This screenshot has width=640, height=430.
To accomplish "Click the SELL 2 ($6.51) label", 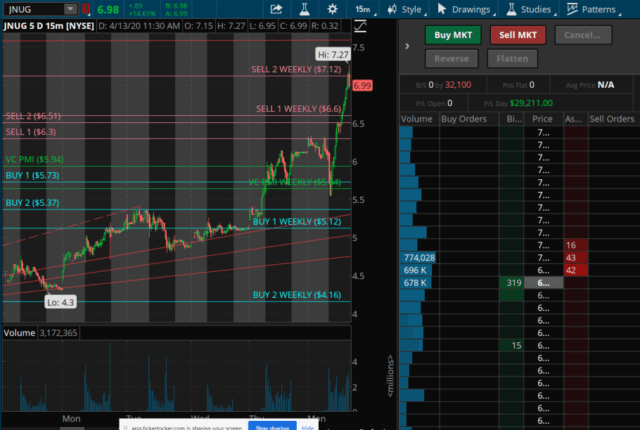I will click(x=33, y=116).
